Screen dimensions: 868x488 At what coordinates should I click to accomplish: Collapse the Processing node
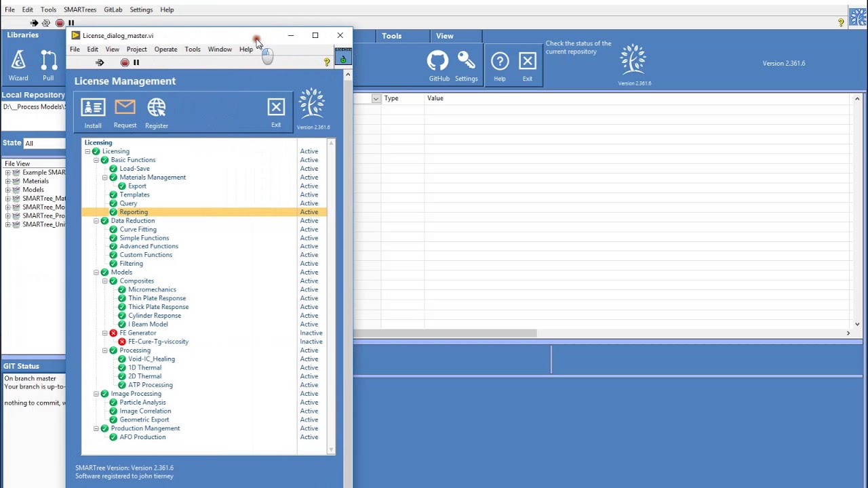tap(105, 350)
